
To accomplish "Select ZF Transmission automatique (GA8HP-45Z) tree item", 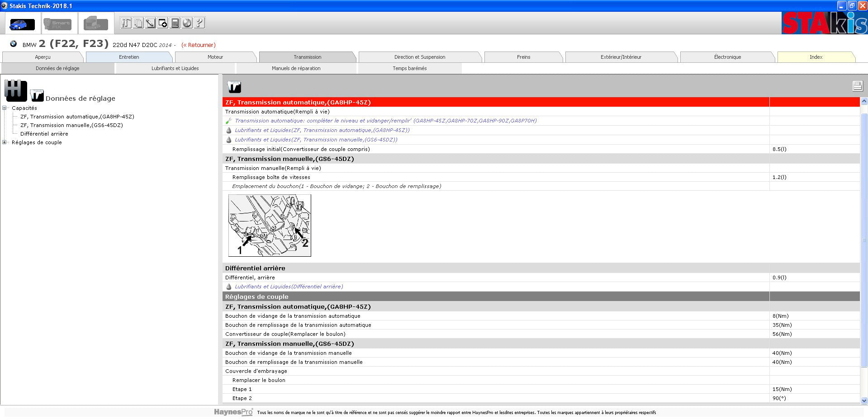I will [x=77, y=117].
